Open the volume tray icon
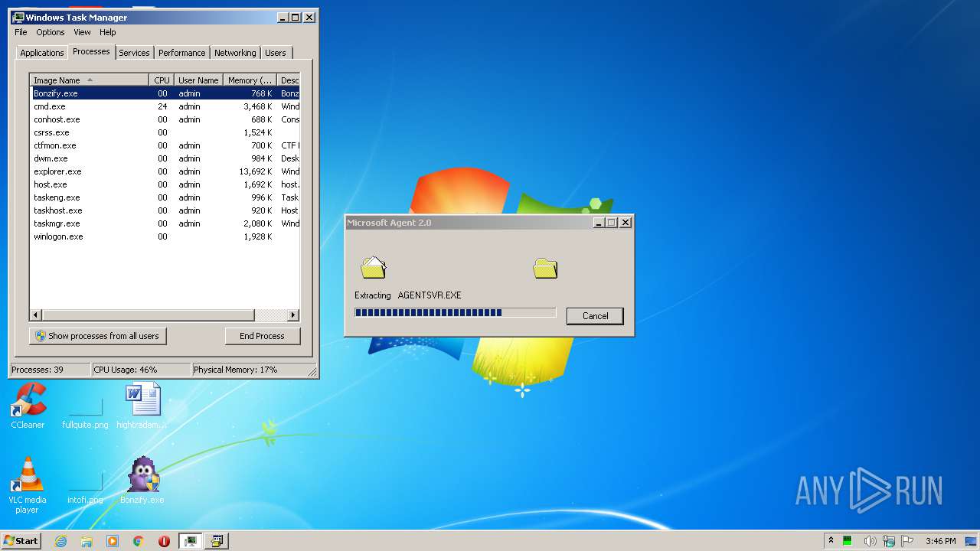The image size is (980, 551). (x=871, y=541)
